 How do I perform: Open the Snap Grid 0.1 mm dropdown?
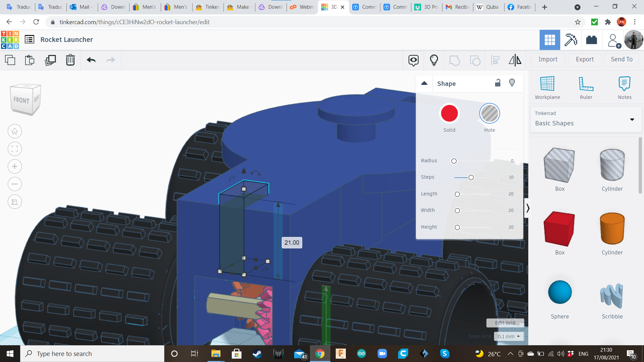(508, 336)
